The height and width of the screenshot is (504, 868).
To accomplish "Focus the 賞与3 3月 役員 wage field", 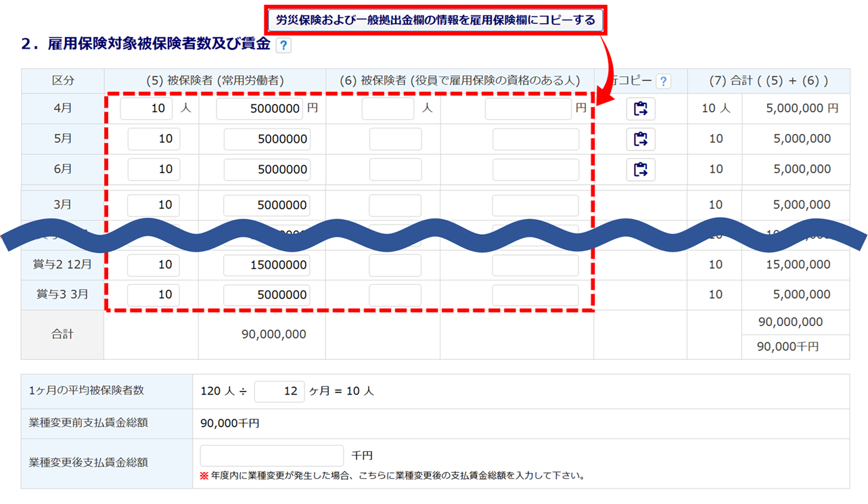I will [x=535, y=295].
